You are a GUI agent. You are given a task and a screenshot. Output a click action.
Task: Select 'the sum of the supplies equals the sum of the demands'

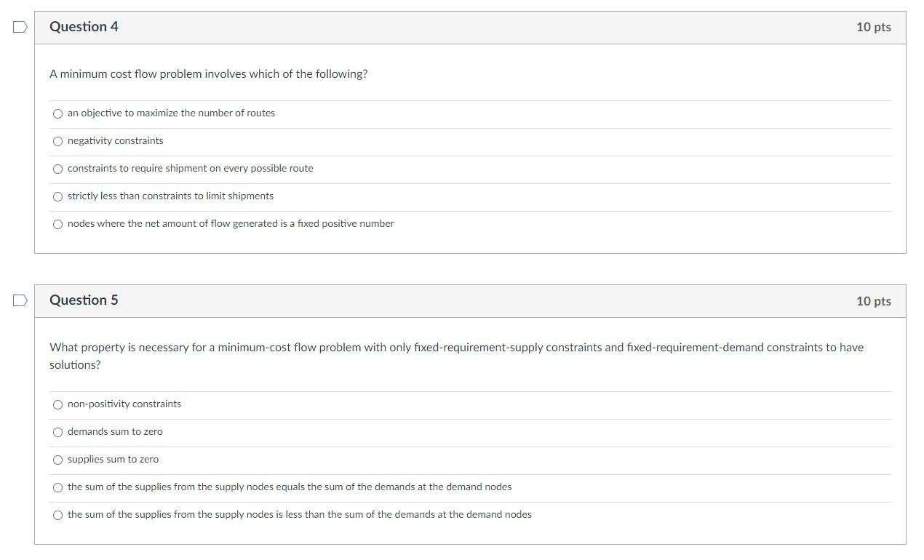point(58,487)
